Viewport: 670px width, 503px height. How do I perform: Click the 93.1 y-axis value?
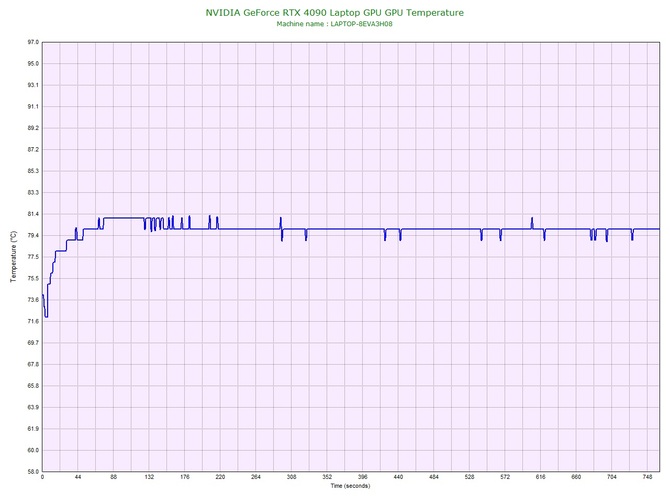point(33,85)
